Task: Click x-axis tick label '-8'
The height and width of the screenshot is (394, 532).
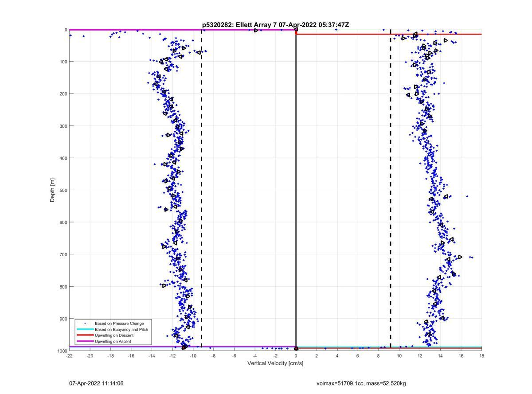Action: tap(214, 355)
